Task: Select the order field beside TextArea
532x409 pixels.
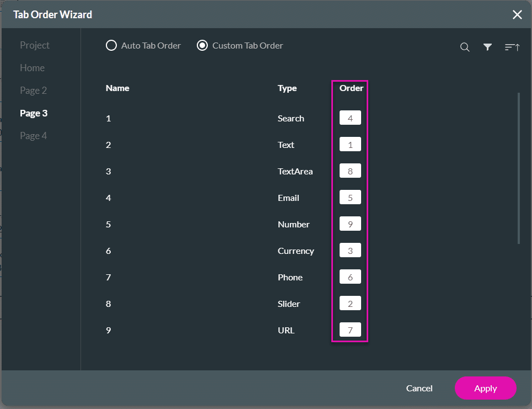Action: point(350,171)
